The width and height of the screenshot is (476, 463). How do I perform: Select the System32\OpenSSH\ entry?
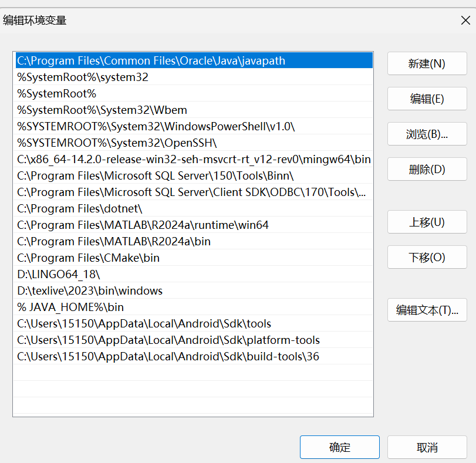point(194,143)
